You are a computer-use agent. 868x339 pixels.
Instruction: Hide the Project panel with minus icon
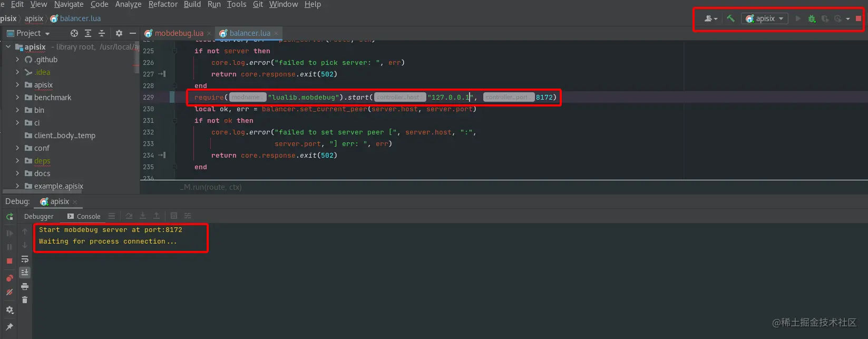132,33
